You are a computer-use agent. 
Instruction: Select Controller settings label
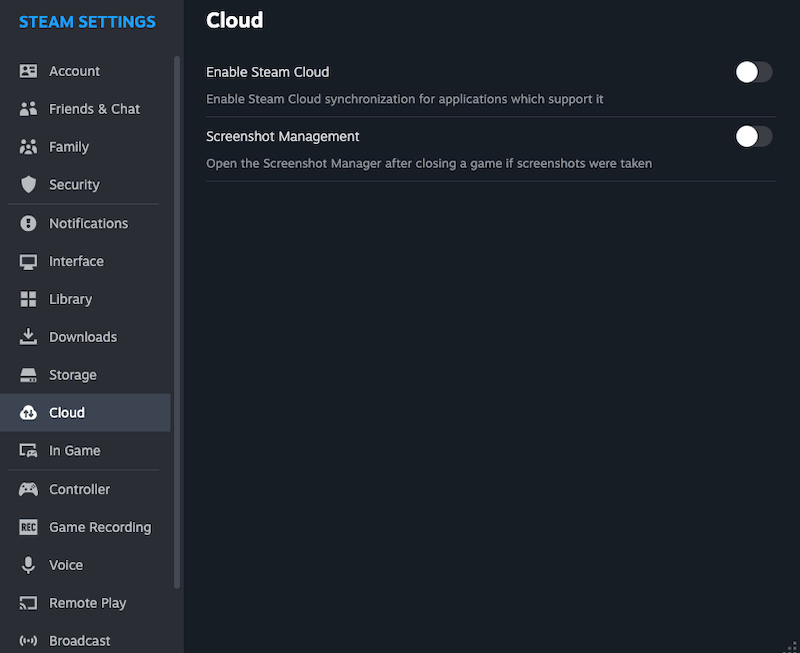pos(80,489)
